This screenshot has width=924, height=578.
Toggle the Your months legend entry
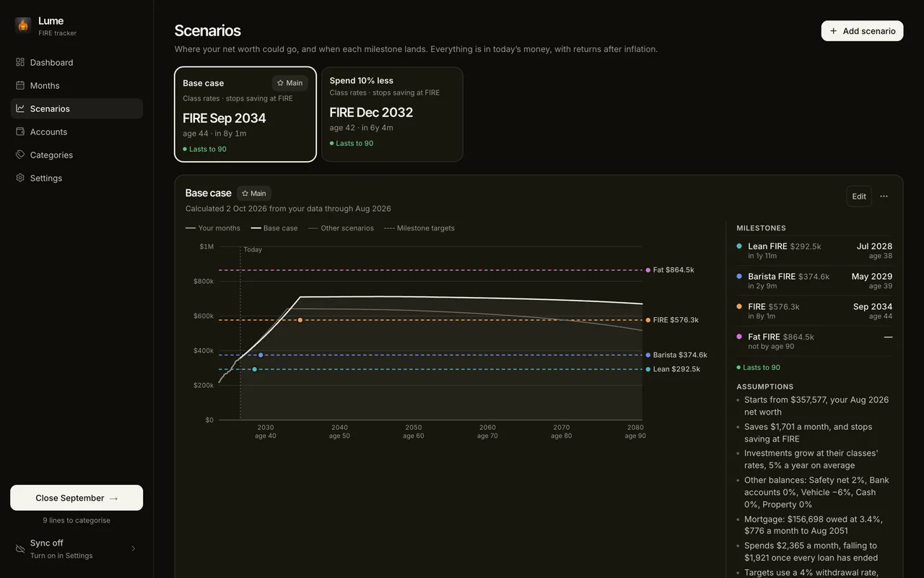[x=213, y=228]
